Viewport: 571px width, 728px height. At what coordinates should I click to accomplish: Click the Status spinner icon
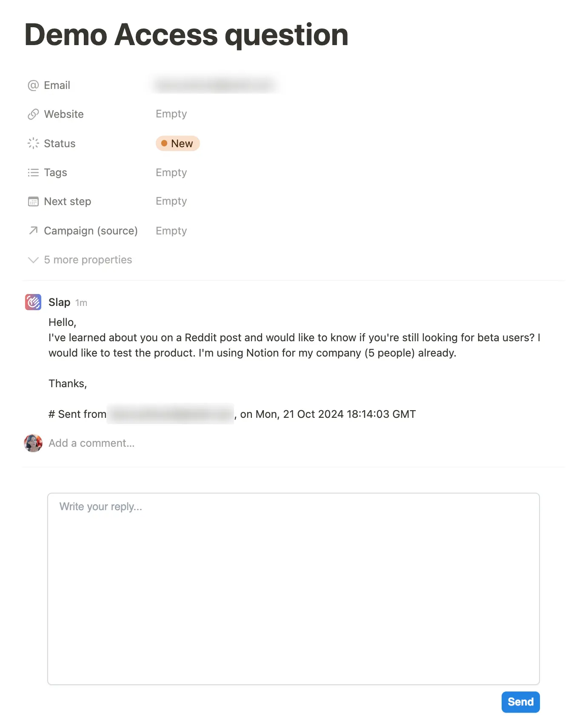click(33, 143)
